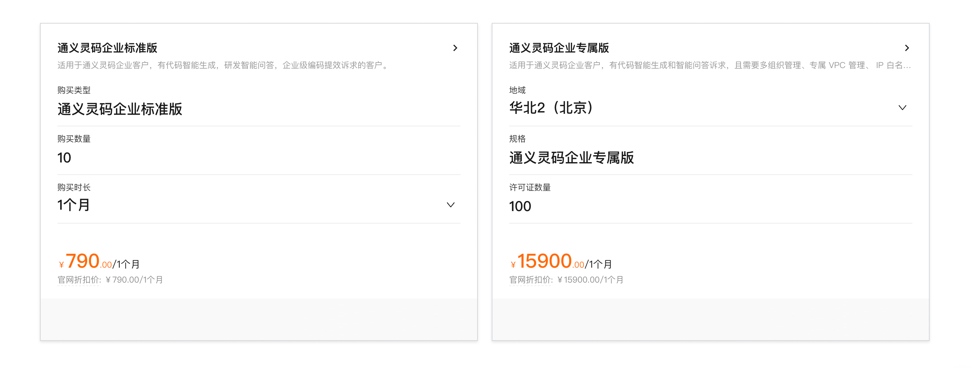The image size is (980, 368).
Task: Expand the 购买时长 1个月 dropdown
Action: tap(450, 205)
